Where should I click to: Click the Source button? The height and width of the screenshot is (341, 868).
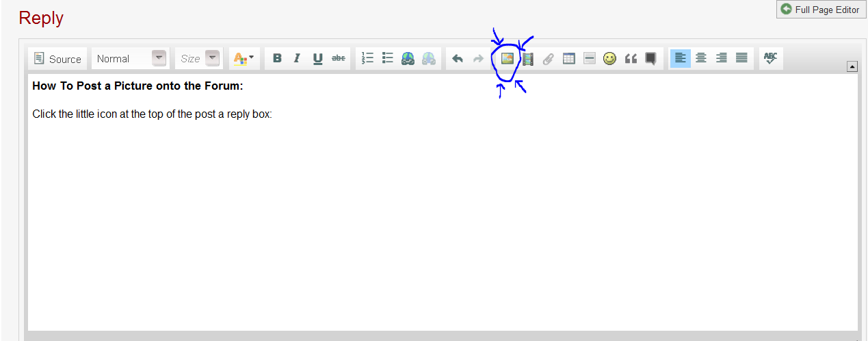click(x=57, y=59)
